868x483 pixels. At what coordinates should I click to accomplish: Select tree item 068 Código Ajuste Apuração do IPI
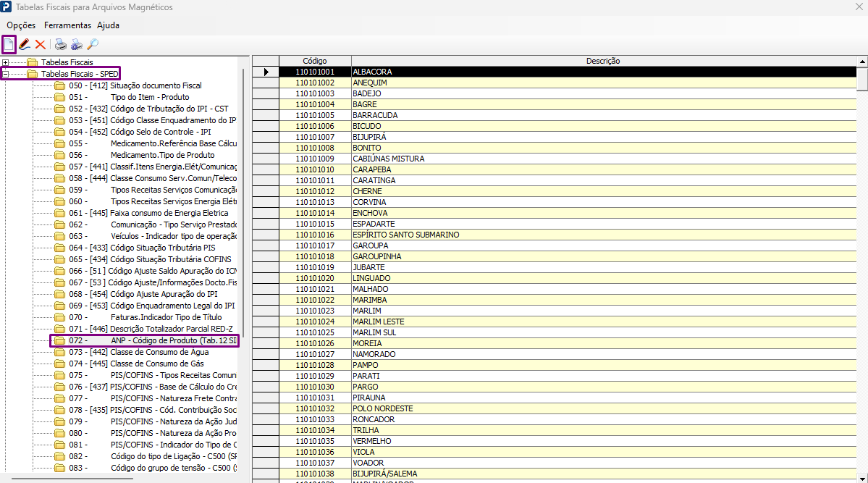[x=143, y=294]
